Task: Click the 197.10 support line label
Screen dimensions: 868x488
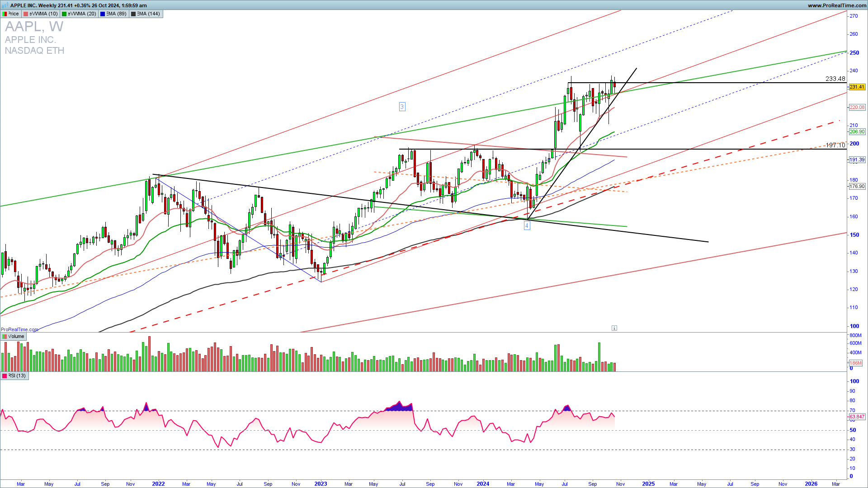Action: 835,145
